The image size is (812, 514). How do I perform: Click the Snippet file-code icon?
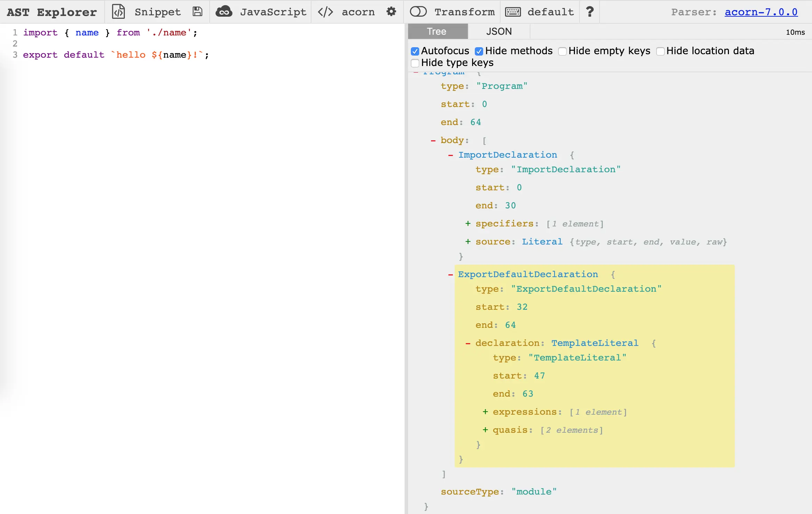click(x=118, y=12)
